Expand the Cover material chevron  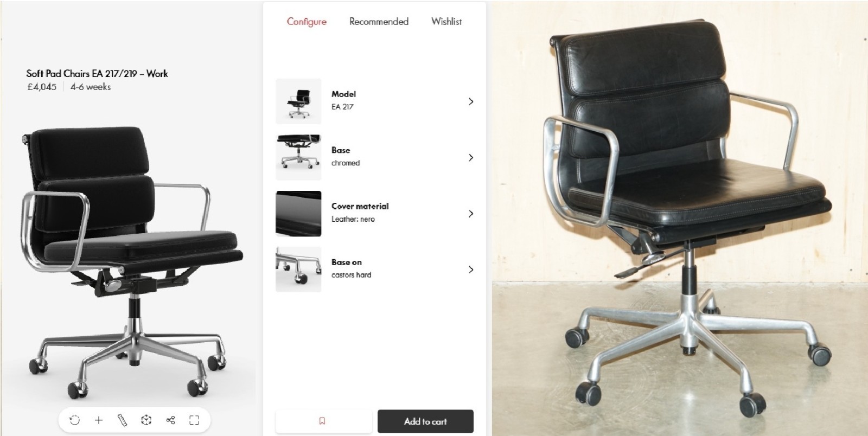470,214
